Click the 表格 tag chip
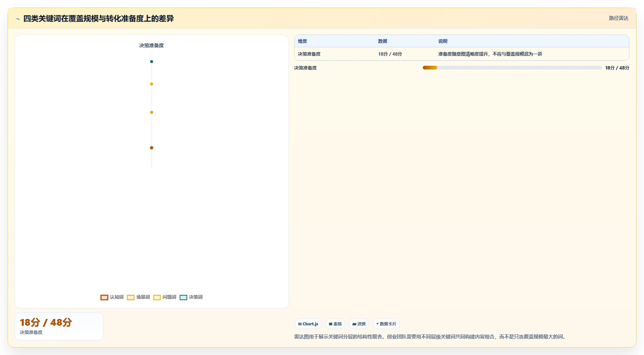 (335, 324)
